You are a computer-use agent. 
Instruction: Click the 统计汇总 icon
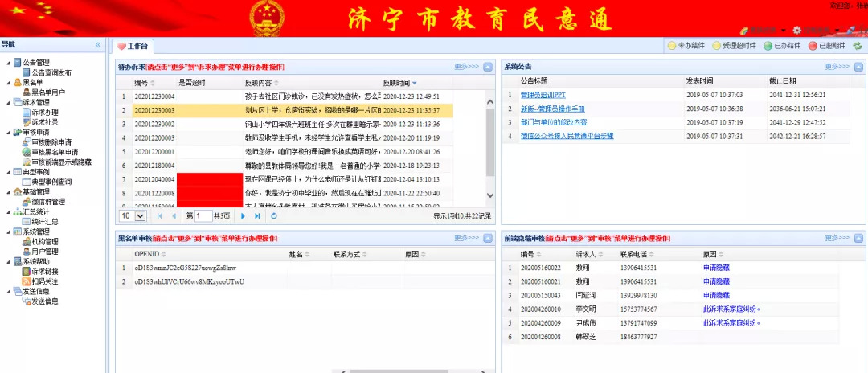[26, 221]
